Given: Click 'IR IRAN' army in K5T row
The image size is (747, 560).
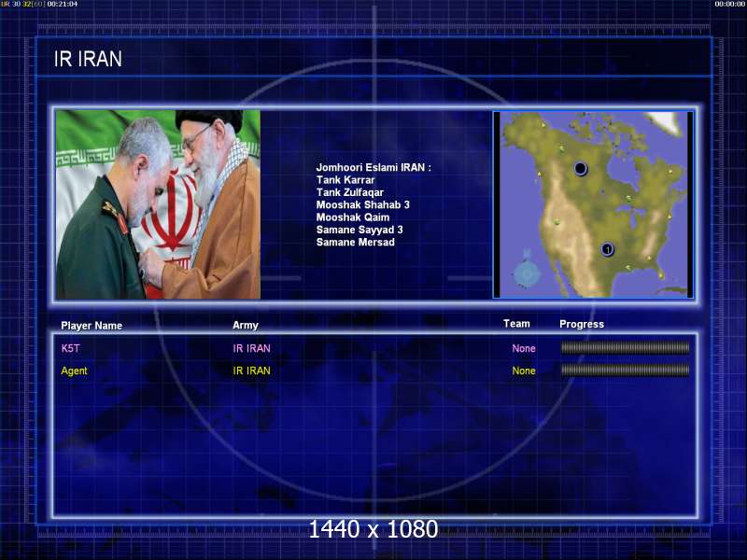Looking at the screenshot, I should (251, 348).
